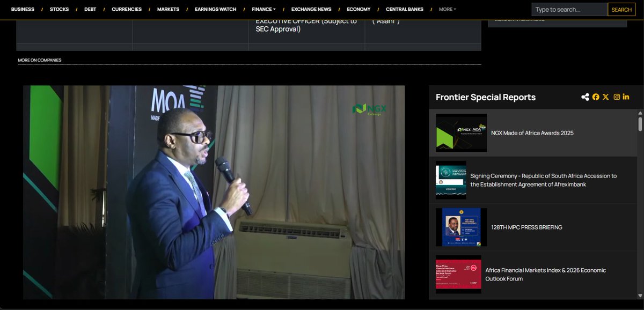644x310 pixels.
Task: Open 128th MPC Press Briefing report
Action: pyautogui.click(x=526, y=227)
